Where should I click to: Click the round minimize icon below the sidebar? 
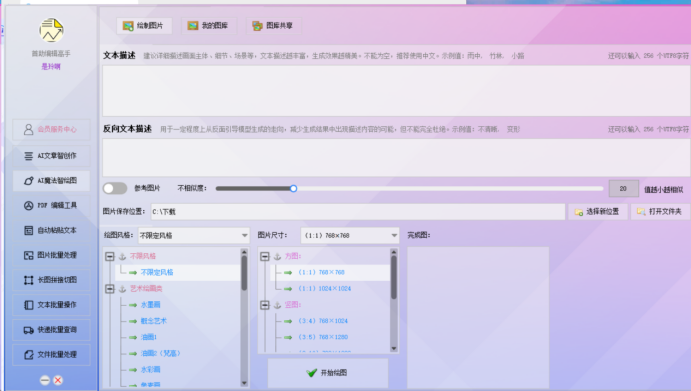(x=45, y=380)
